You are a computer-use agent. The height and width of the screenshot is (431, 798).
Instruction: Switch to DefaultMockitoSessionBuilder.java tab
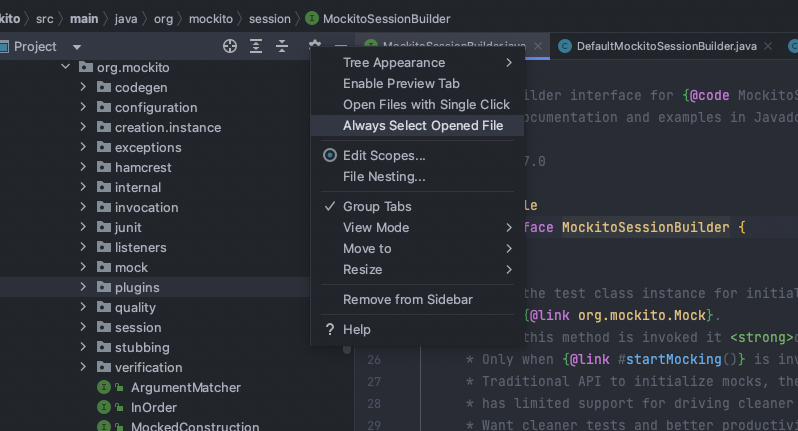667,46
